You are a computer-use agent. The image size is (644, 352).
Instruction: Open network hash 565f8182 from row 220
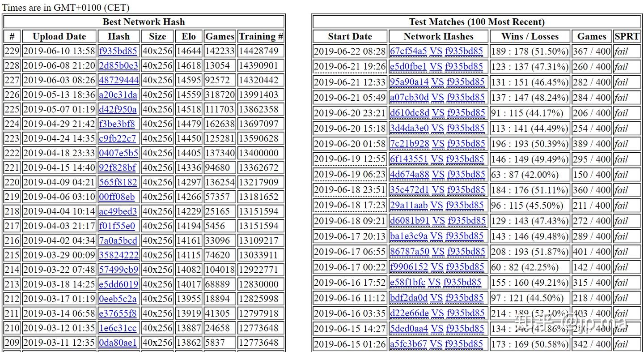(x=119, y=182)
